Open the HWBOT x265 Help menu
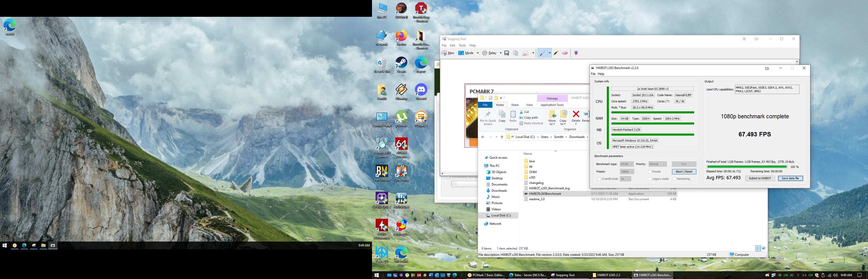 coord(601,74)
